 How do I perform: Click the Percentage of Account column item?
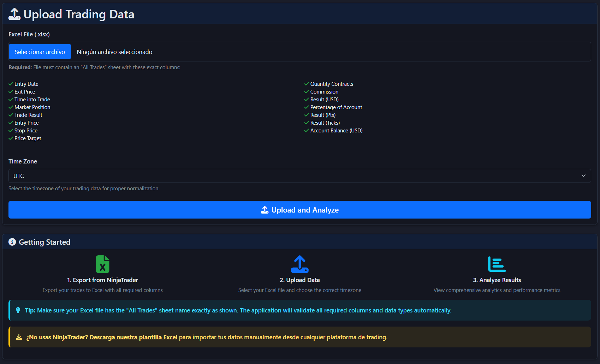(336, 107)
